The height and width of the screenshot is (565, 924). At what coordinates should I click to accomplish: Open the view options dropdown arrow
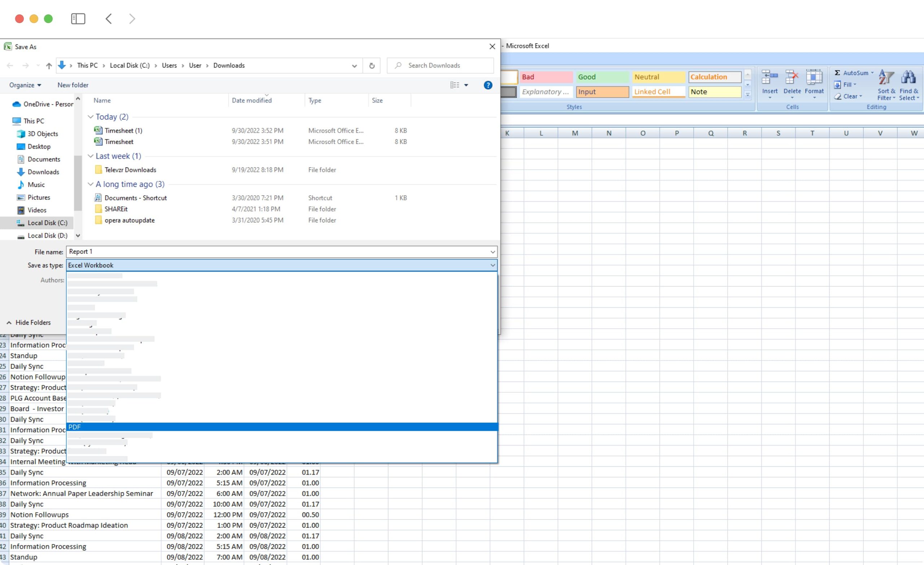click(x=466, y=86)
